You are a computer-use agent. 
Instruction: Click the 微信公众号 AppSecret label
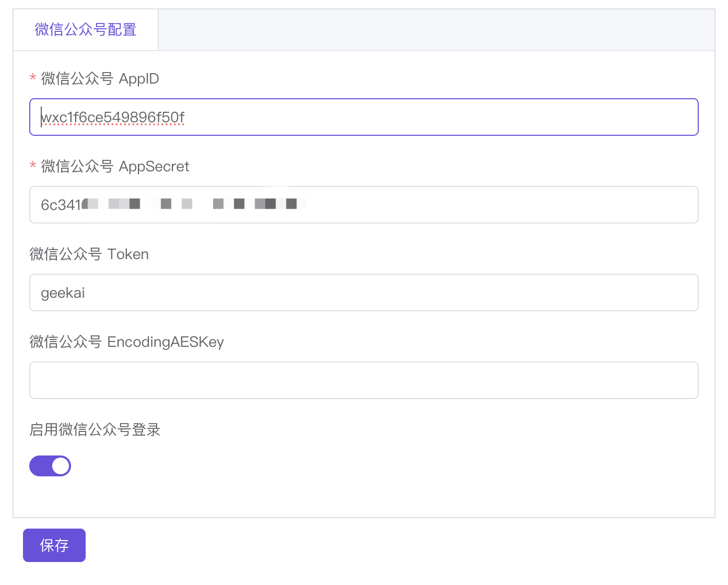pos(114,166)
